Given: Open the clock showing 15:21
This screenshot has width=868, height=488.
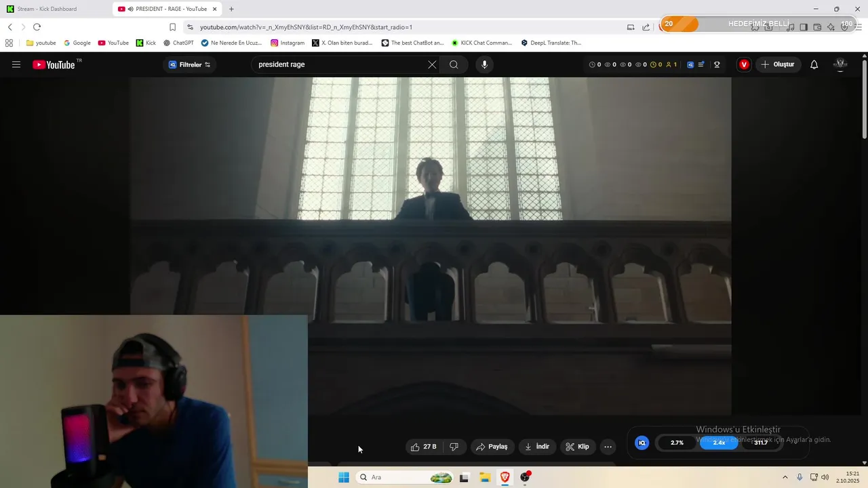Looking at the screenshot, I should click(848, 477).
